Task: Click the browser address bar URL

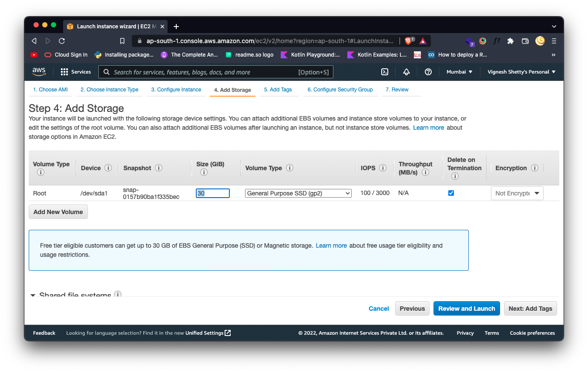Action: click(270, 41)
